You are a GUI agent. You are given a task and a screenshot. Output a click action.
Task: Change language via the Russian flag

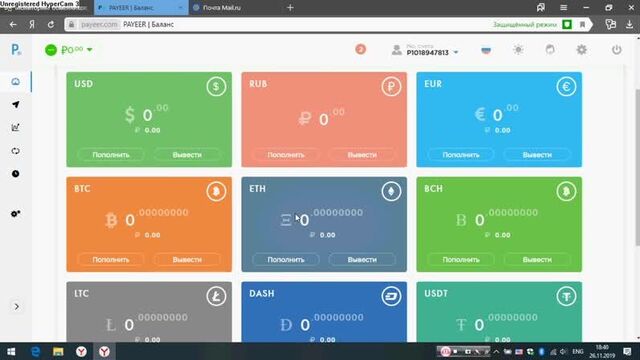[486, 50]
